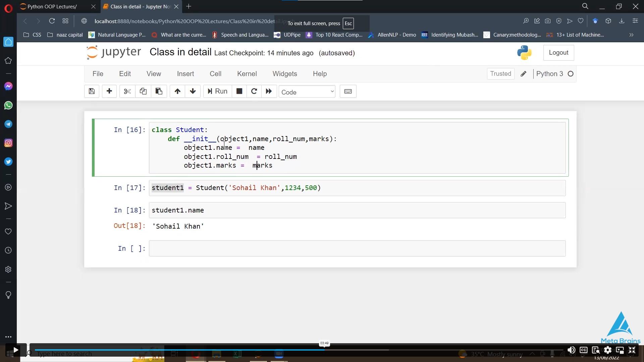Close the Class in detail tab
This screenshot has height=362, width=644.
point(176,6)
